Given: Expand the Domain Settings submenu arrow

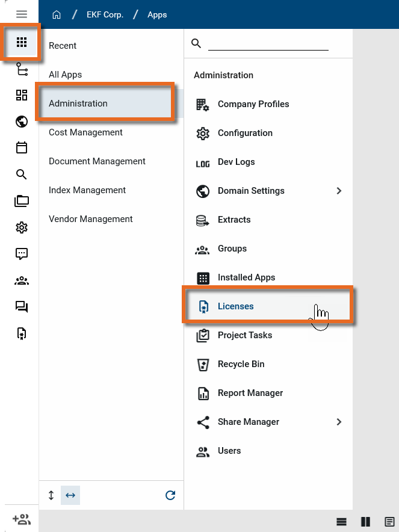Looking at the screenshot, I should point(339,191).
